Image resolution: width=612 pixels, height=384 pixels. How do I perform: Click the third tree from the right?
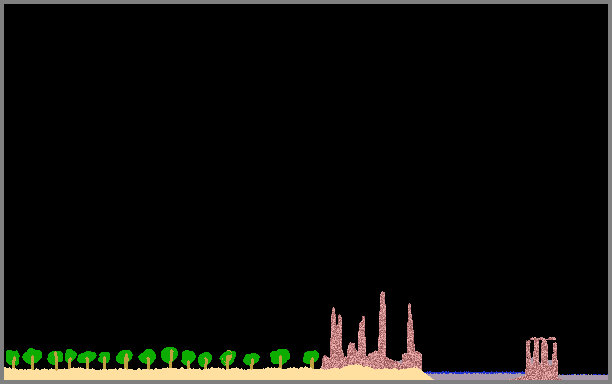click(251, 361)
